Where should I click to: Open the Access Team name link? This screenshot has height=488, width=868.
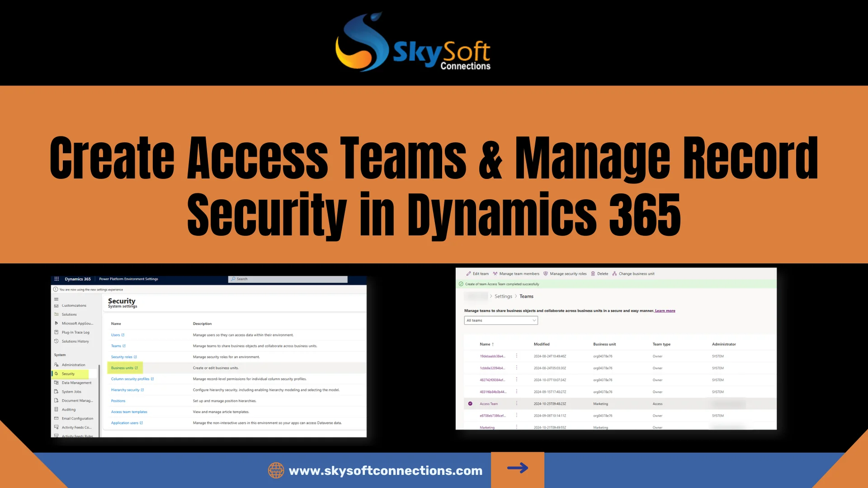click(x=489, y=404)
